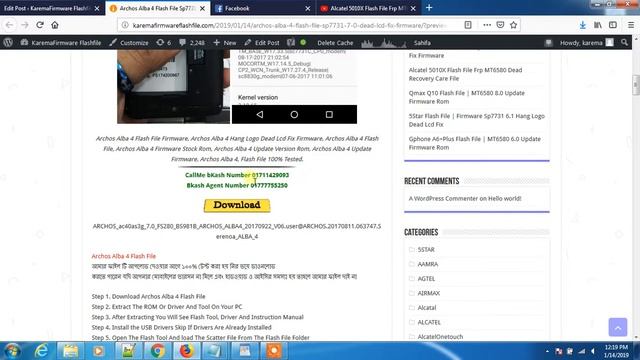640x360 pixels.
Task: Open the AAMRA category
Action: [x=427, y=264]
